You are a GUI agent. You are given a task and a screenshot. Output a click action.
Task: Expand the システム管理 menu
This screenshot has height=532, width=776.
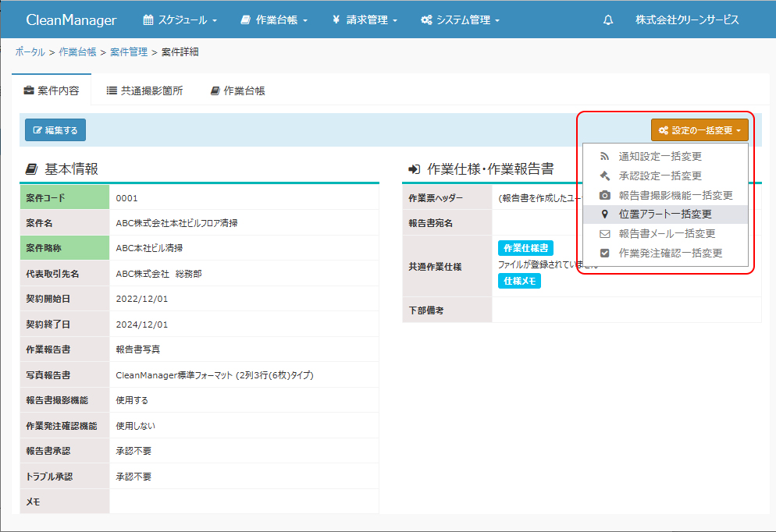click(460, 20)
